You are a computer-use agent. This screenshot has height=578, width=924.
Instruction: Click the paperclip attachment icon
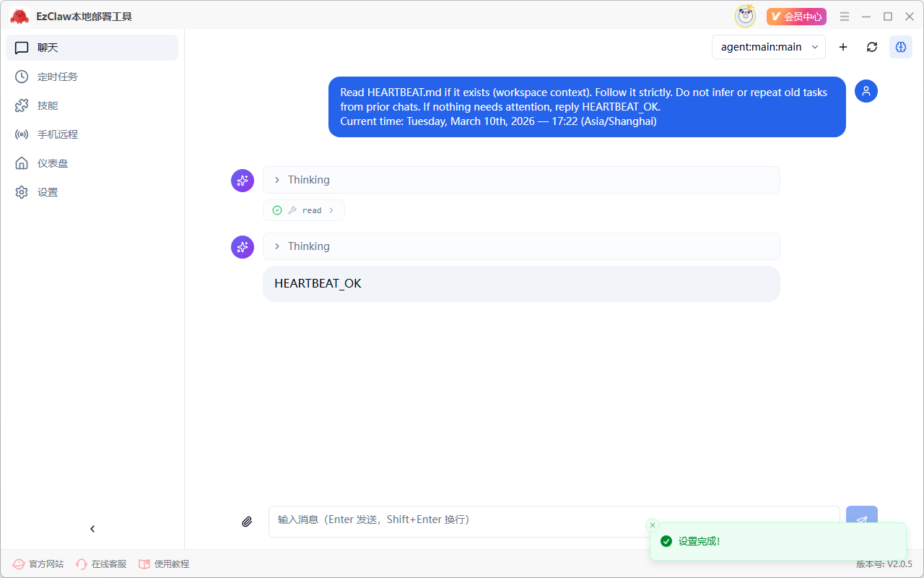pos(247,522)
